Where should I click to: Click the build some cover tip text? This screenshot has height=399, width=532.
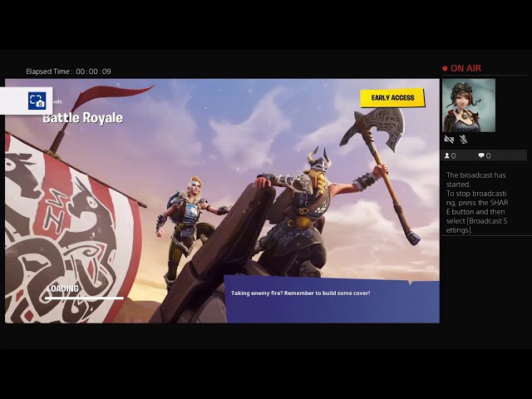tap(301, 293)
